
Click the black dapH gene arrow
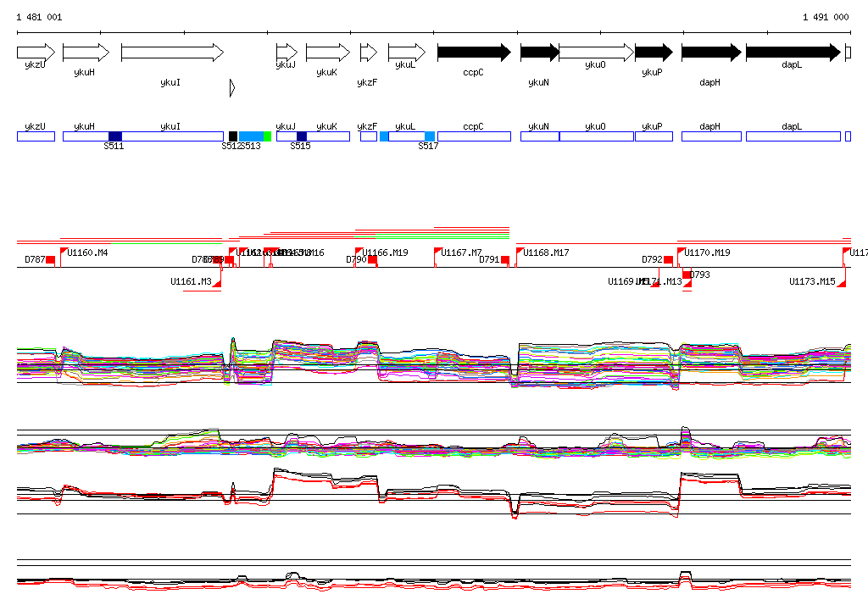coord(711,53)
